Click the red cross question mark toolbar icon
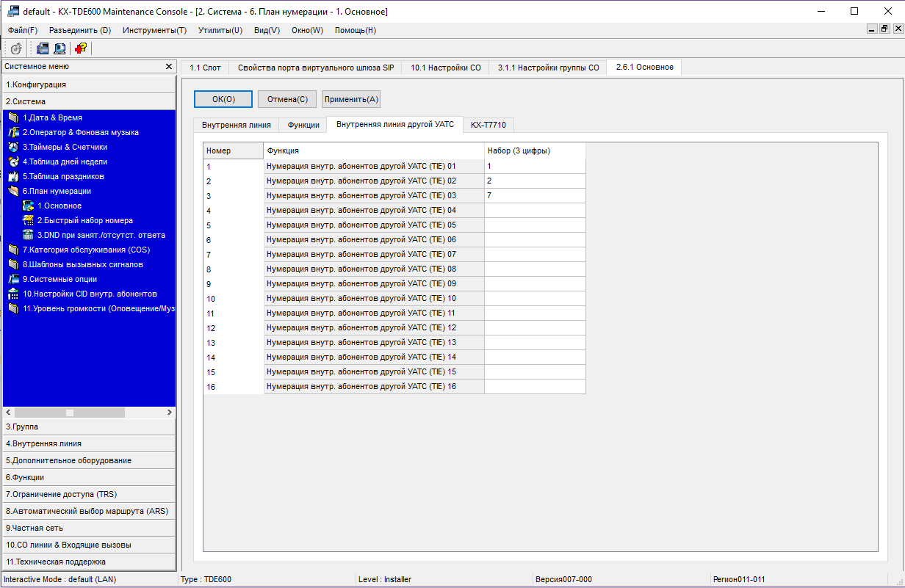The width and height of the screenshot is (905, 588). click(81, 48)
